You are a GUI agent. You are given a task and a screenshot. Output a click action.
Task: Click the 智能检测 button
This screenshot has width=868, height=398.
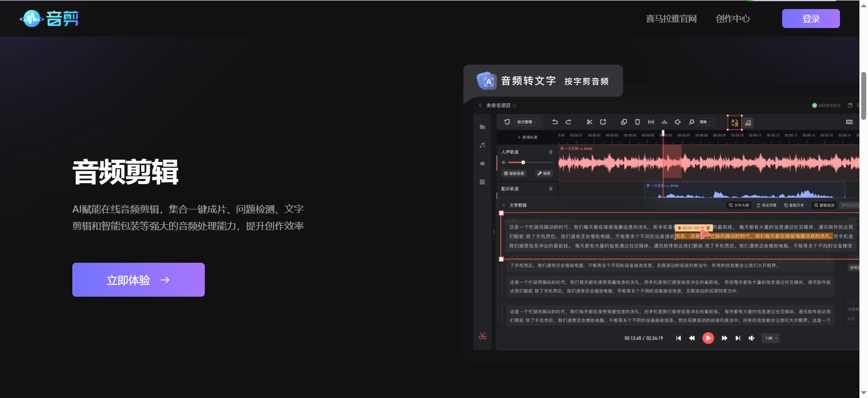(x=824, y=205)
